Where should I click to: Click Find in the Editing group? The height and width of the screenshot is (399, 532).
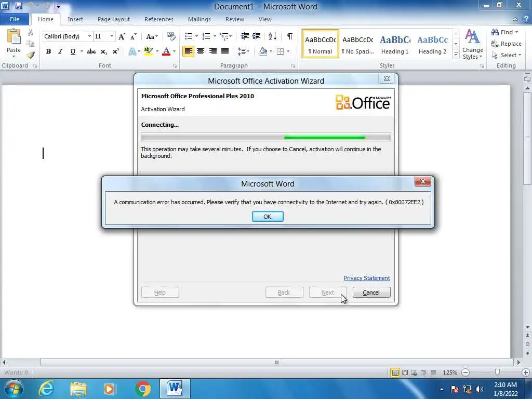click(x=504, y=32)
